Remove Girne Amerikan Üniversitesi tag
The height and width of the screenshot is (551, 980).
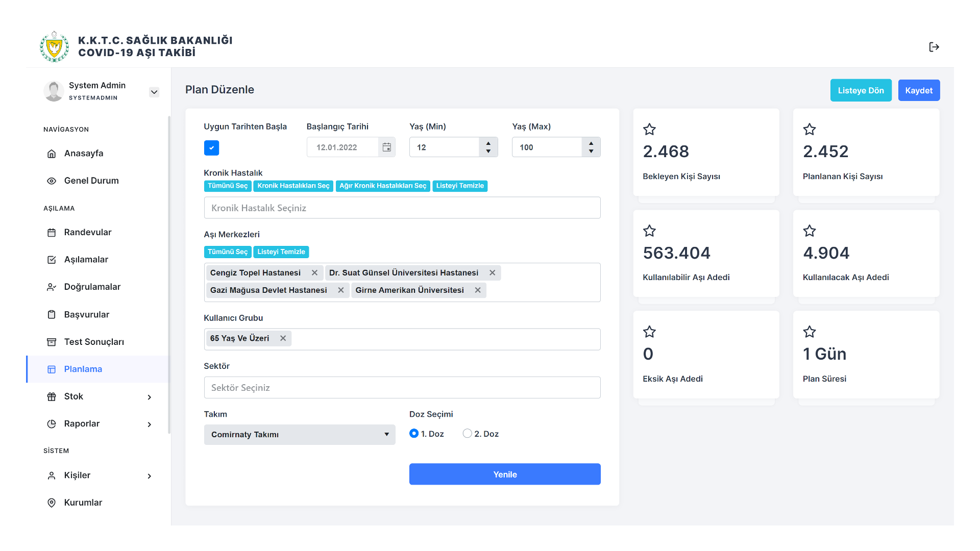pos(478,290)
